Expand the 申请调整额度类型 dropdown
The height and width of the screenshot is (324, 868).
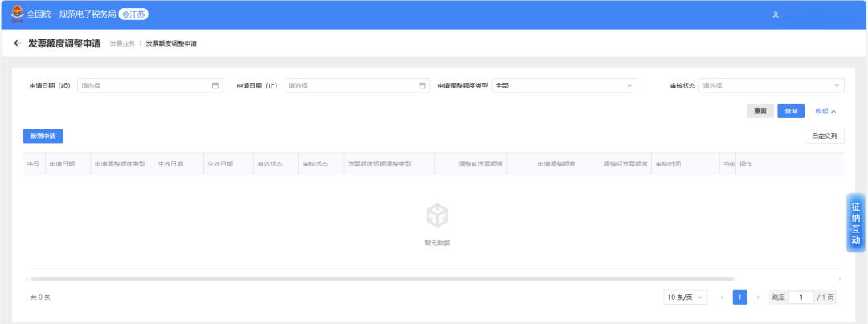pyautogui.click(x=564, y=85)
